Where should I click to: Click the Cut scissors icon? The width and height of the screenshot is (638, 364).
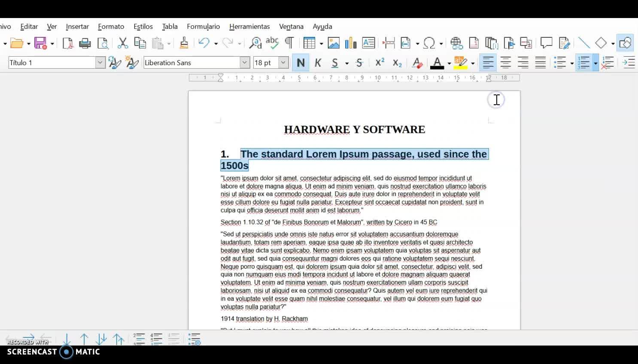[123, 43]
